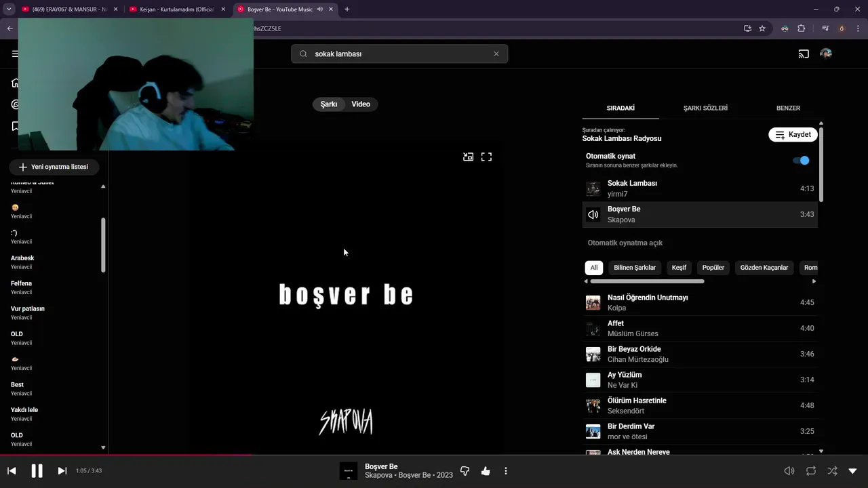Screen dimensions: 868x488
Task: Click the playlist sidebar scrollbar
Action: [103, 245]
